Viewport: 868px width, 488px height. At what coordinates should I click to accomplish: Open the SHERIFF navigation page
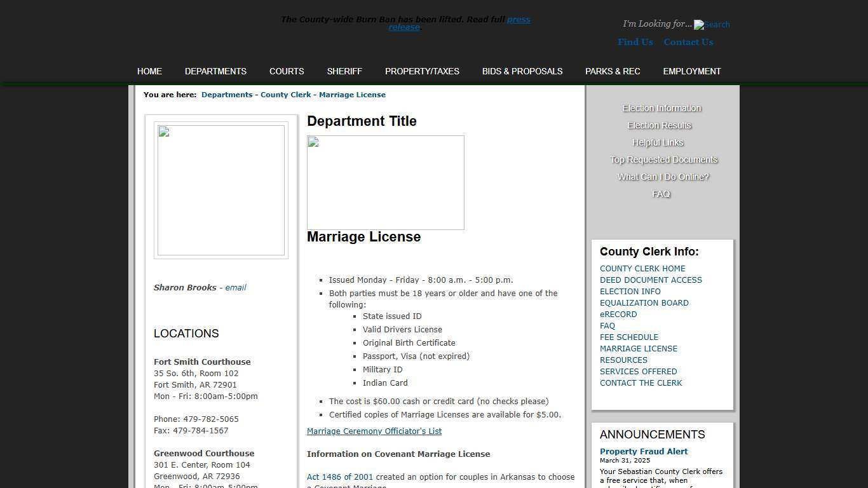(x=344, y=71)
